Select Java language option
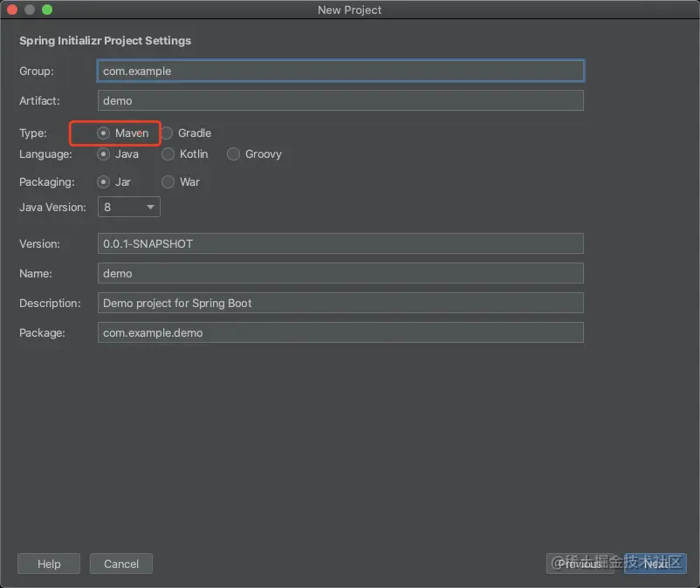Viewport: 700px width, 588px height. pyautogui.click(x=104, y=154)
